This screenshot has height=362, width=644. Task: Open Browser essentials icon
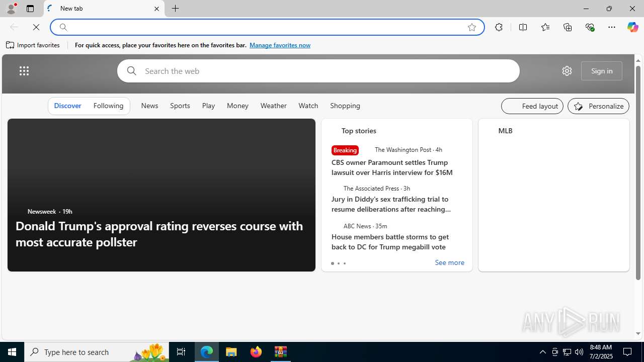(x=590, y=27)
